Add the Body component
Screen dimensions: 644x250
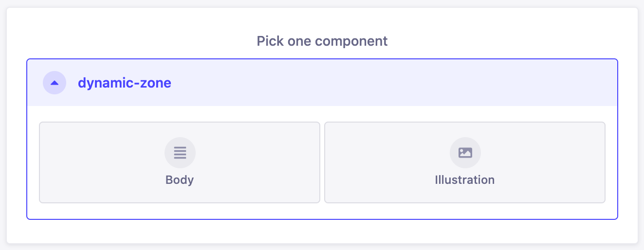[180, 162]
